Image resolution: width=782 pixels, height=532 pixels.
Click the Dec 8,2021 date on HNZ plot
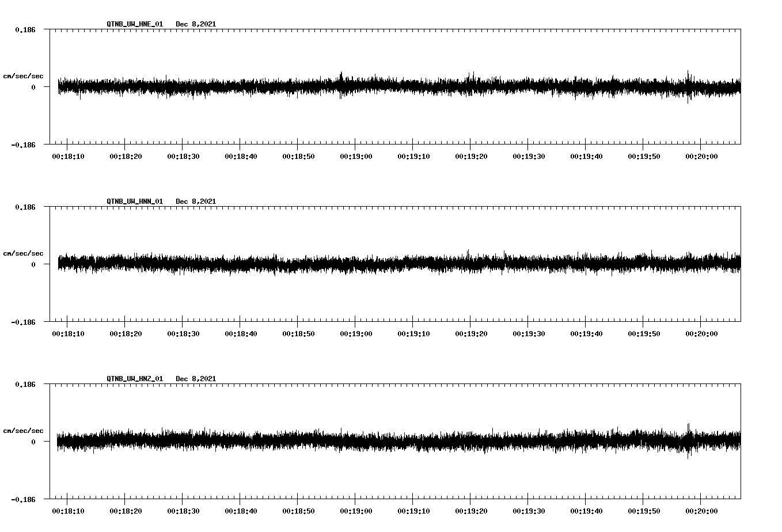click(x=196, y=379)
